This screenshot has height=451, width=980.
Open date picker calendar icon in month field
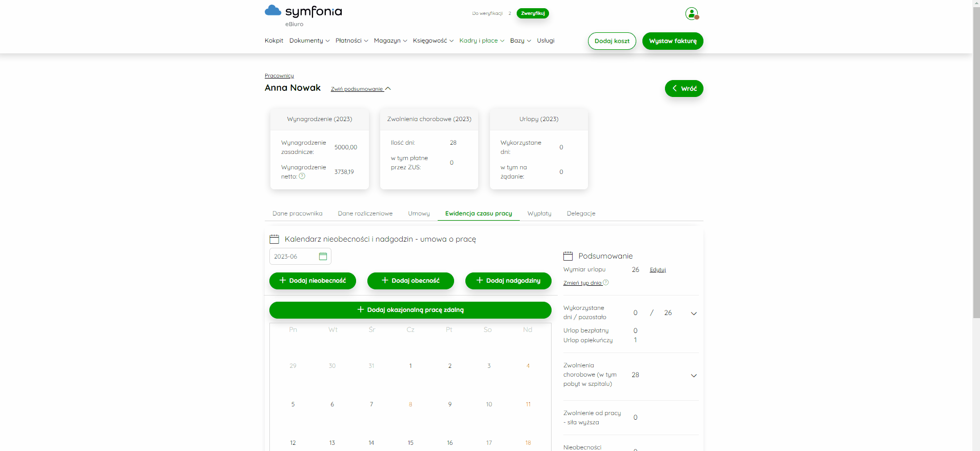323,257
